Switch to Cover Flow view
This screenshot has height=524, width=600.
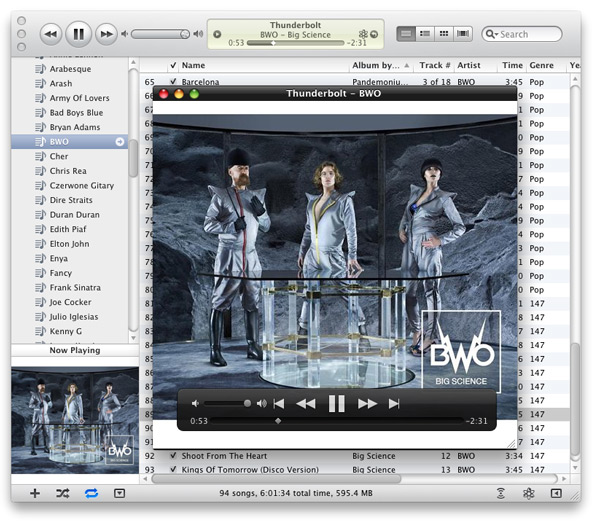tap(463, 34)
